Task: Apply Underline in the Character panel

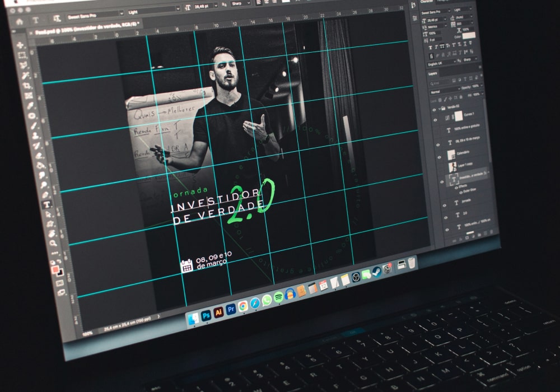Action: [x=465, y=44]
